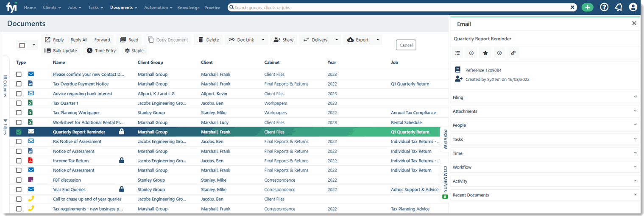Open the Jobs menu
Screen dimensions: 644x216
[x=75, y=8]
